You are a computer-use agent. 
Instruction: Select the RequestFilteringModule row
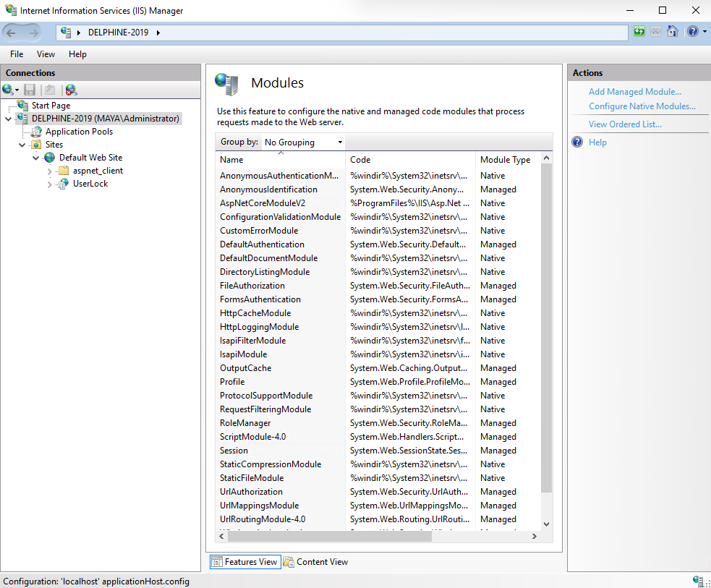point(378,409)
